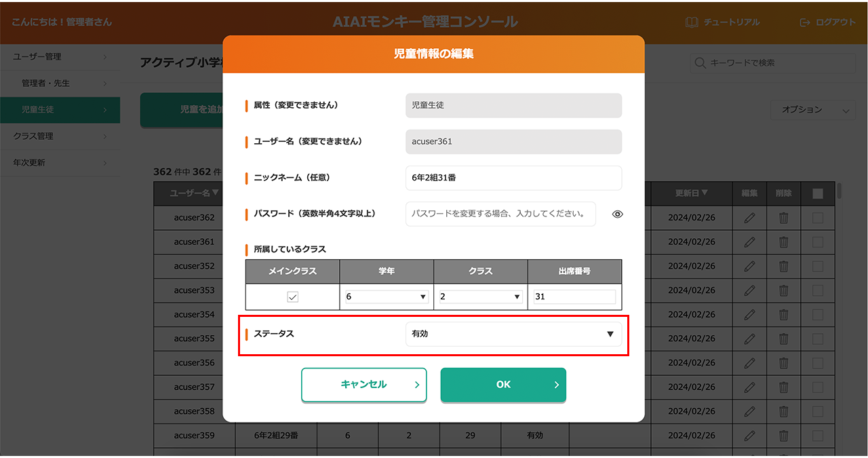Image resolution: width=868 pixels, height=458 pixels.
Task: Click the pencil edit icon for acuser357
Action: pyautogui.click(x=749, y=387)
